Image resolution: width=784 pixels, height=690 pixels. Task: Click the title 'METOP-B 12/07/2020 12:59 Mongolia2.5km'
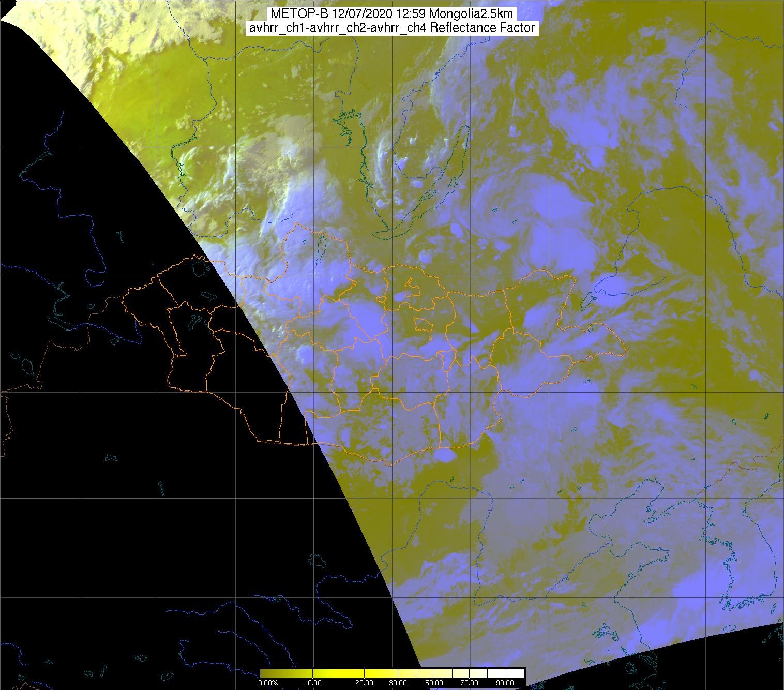pos(392,14)
